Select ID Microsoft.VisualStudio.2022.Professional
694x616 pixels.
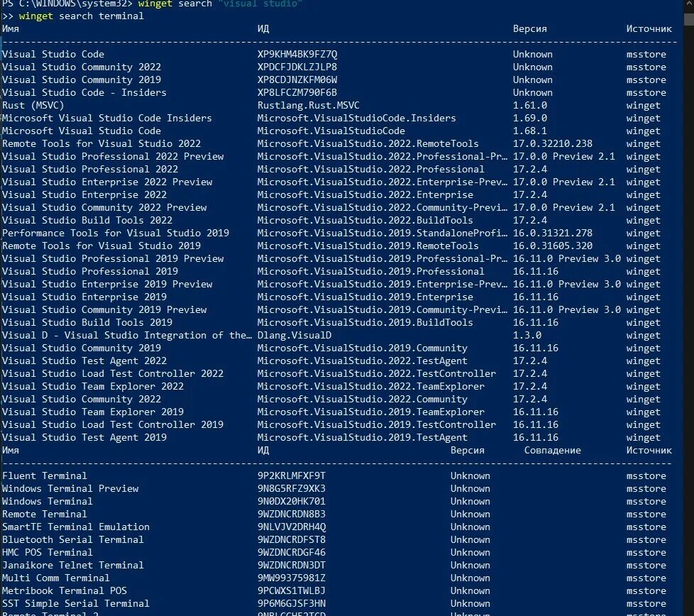[x=371, y=170]
